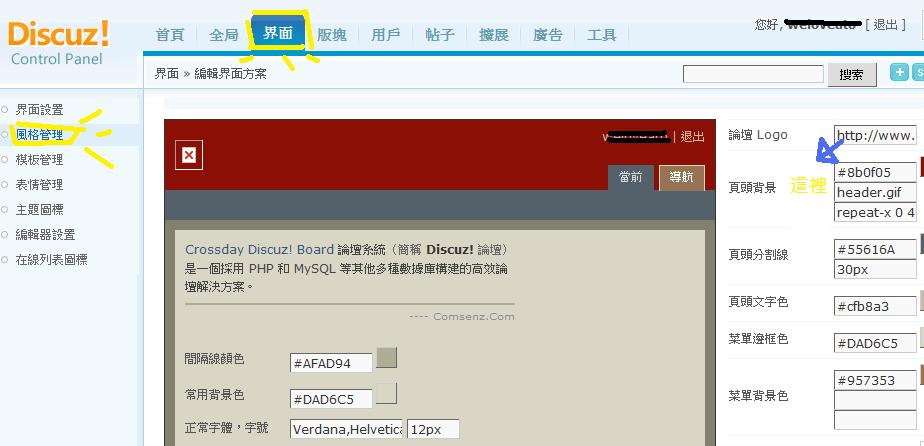Click the 頁頭背景 label

[x=753, y=189]
